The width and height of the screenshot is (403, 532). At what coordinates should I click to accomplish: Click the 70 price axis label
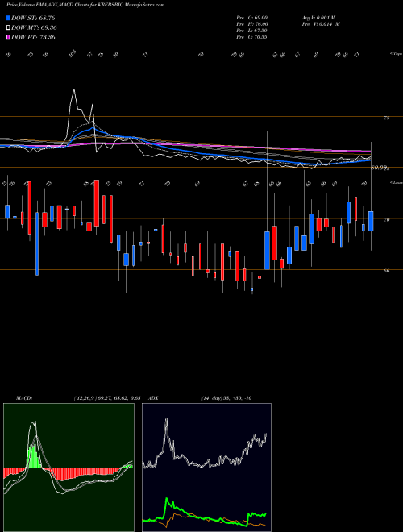[386, 220]
